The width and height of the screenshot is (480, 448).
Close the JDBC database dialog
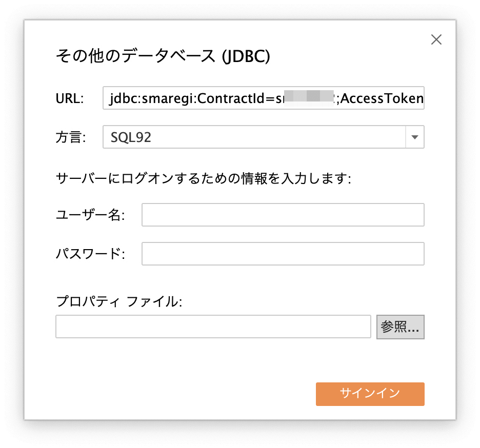tap(436, 39)
